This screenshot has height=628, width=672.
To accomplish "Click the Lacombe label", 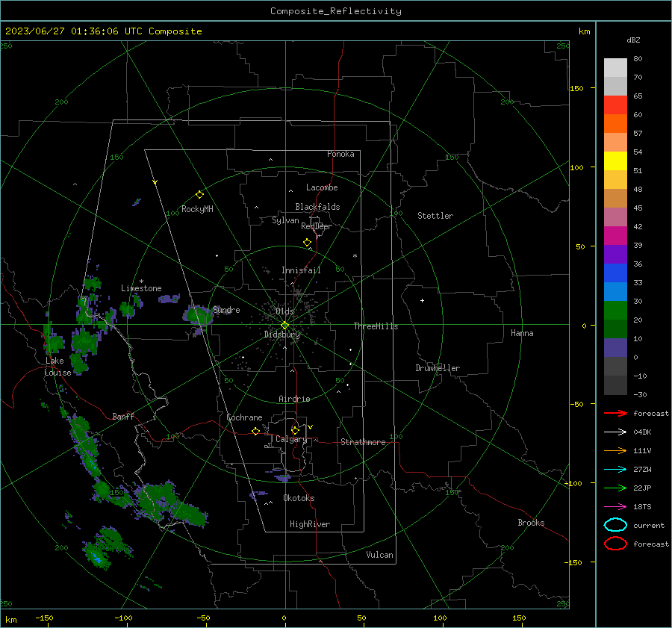I will point(322,187).
